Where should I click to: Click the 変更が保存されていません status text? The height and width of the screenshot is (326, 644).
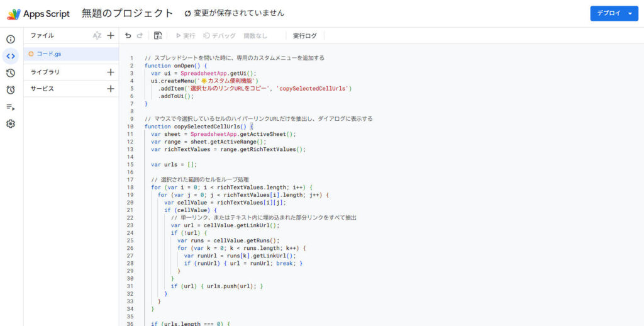(x=239, y=13)
